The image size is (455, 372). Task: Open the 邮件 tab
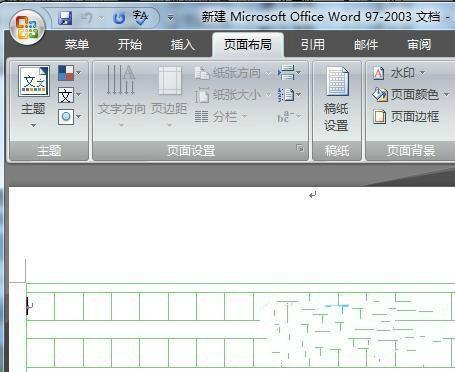[366, 45]
